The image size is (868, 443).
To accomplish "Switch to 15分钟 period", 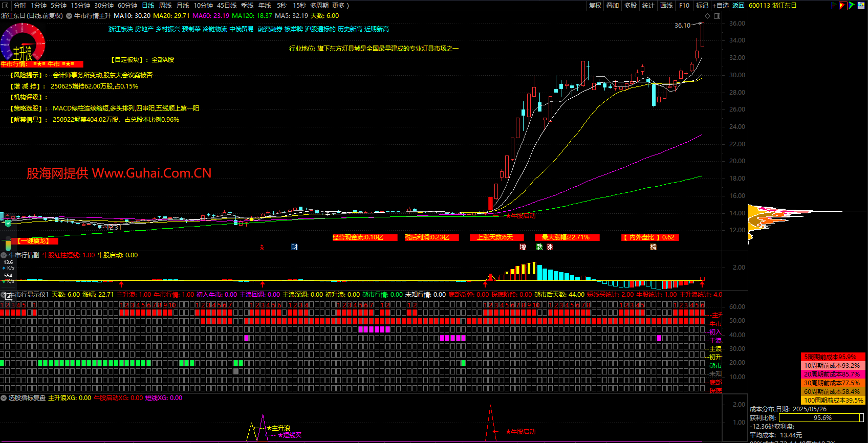I will pos(80,5).
